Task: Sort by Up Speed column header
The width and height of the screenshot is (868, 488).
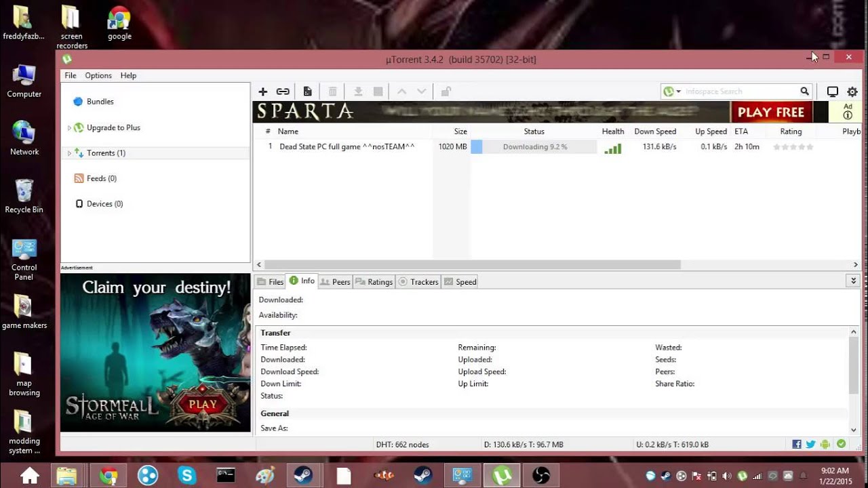Action: (711, 131)
